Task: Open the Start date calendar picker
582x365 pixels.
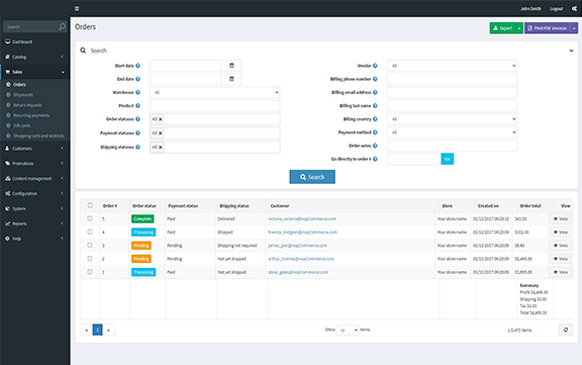Action: pos(232,65)
